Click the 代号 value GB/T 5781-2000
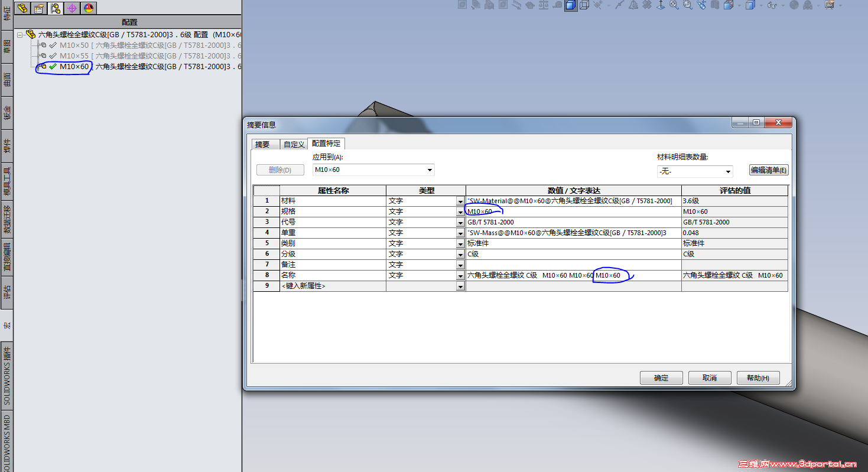868x472 pixels. [573, 222]
